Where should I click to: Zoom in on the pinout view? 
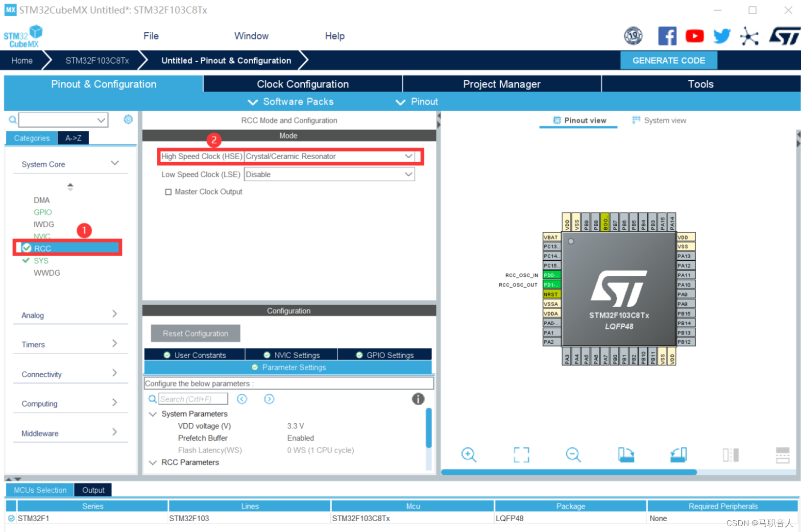tap(469, 455)
